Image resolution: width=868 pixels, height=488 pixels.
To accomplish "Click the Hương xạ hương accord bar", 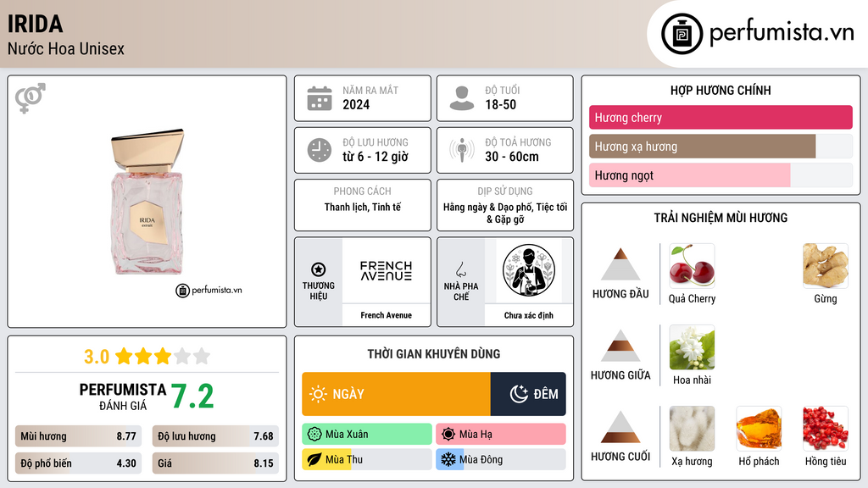I will pos(721,147).
